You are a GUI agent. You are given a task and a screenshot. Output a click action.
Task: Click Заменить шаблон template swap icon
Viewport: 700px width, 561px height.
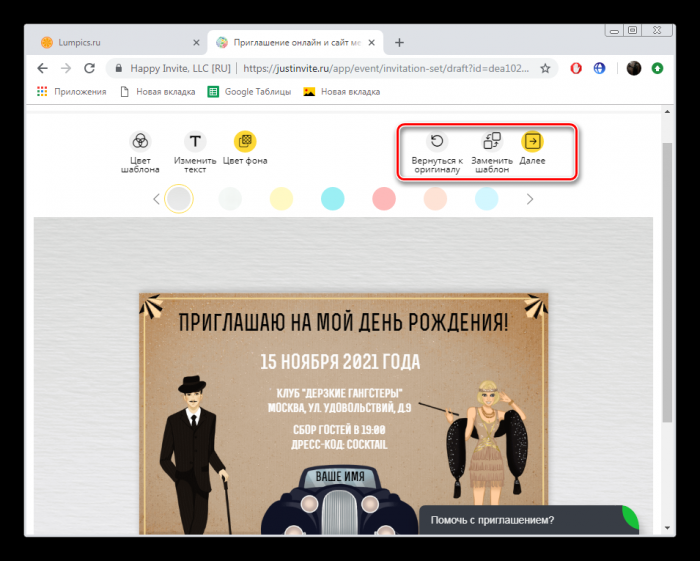(x=492, y=142)
